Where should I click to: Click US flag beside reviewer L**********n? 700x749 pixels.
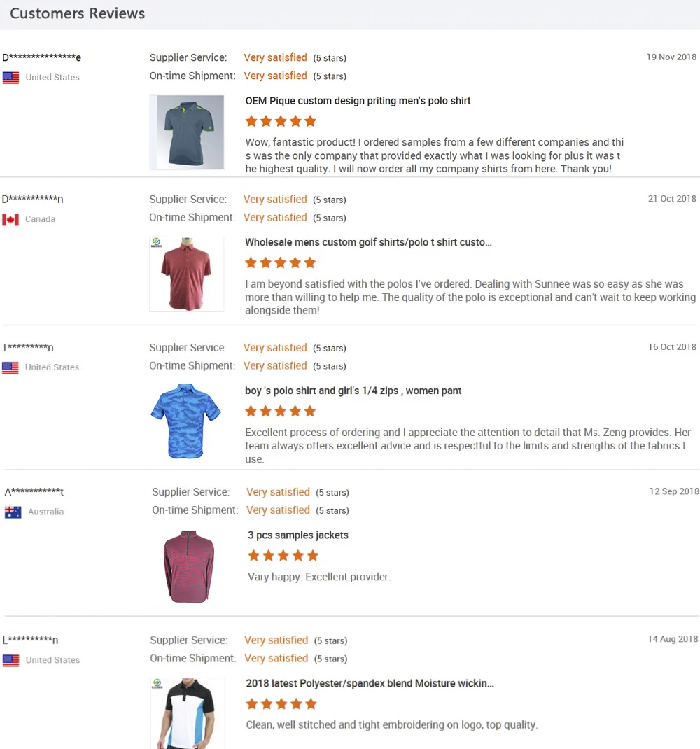click(10, 660)
